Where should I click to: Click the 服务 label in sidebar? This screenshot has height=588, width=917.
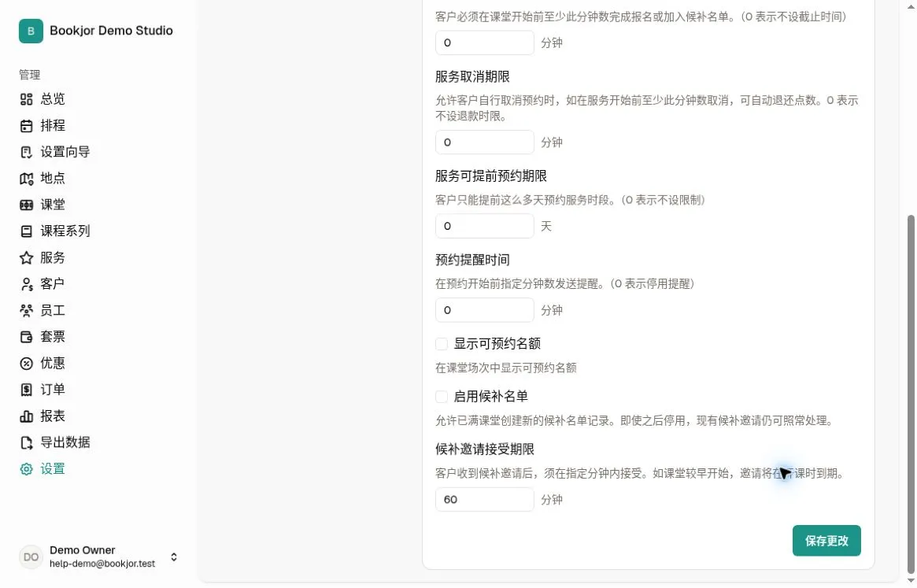[x=53, y=258]
